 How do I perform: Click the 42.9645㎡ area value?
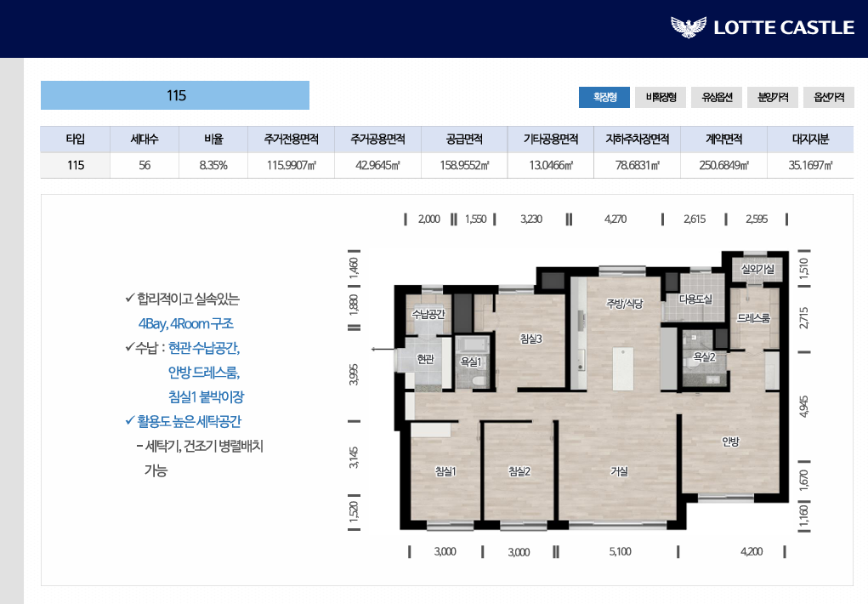[377, 165]
